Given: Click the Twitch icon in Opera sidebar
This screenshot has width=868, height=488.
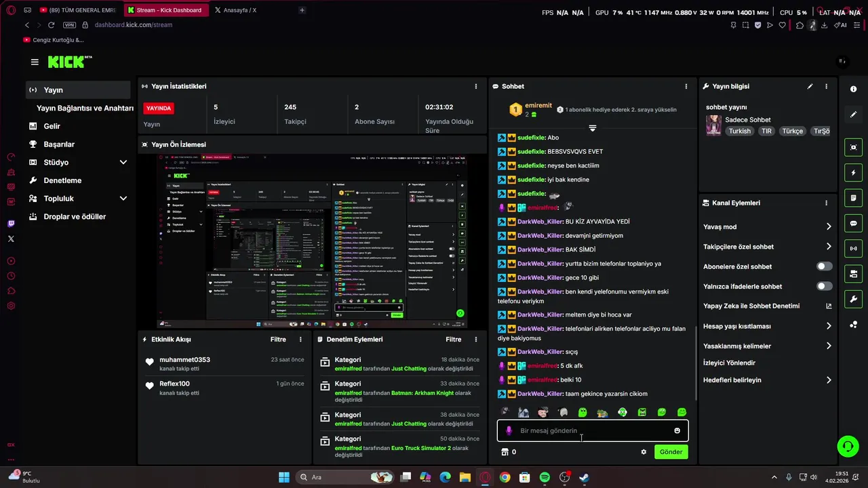Looking at the screenshot, I should [x=11, y=224].
